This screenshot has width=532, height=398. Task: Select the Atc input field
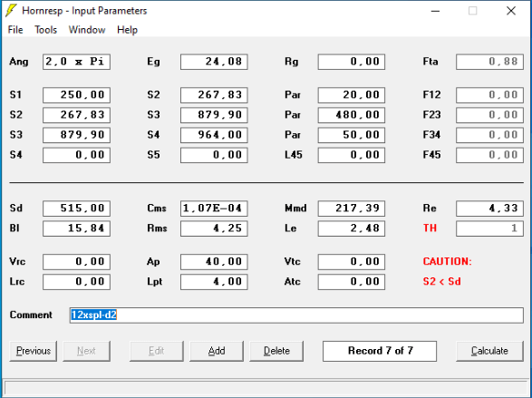pos(352,282)
